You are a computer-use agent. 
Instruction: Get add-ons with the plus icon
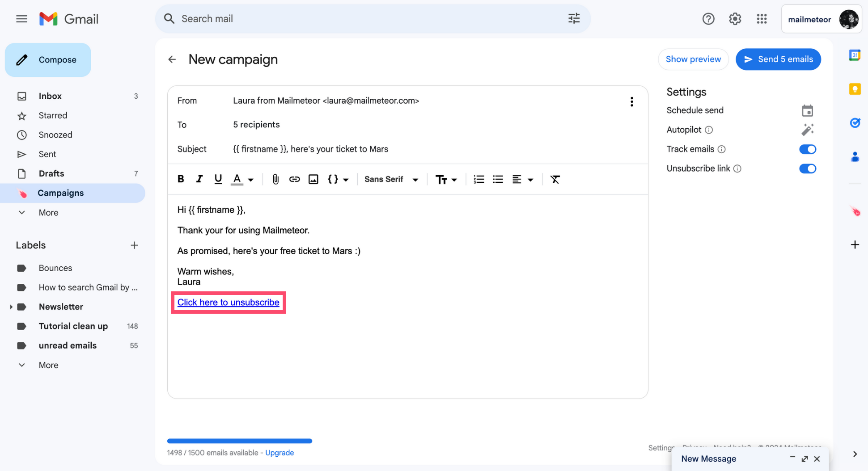[855, 244]
